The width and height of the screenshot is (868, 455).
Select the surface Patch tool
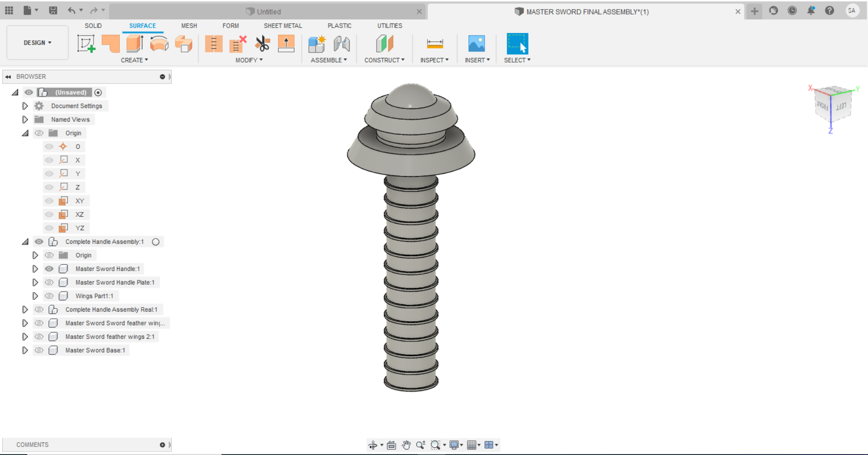click(111, 44)
